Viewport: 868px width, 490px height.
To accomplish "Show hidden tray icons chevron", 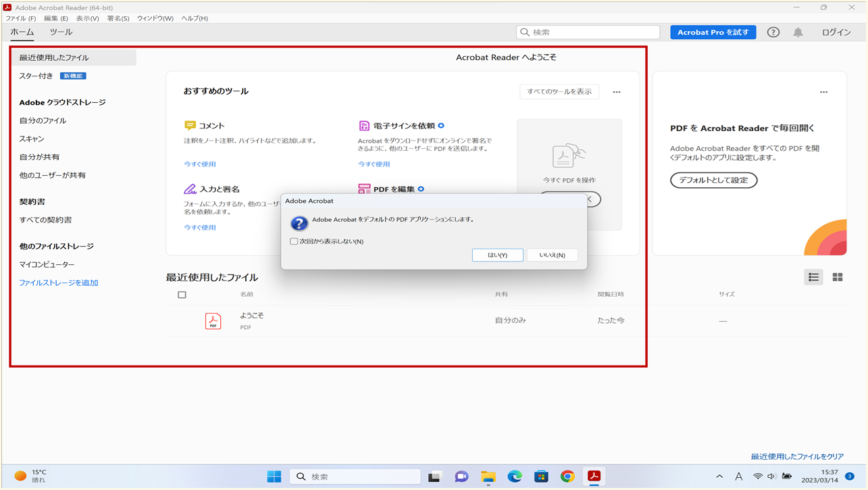I will click(719, 476).
